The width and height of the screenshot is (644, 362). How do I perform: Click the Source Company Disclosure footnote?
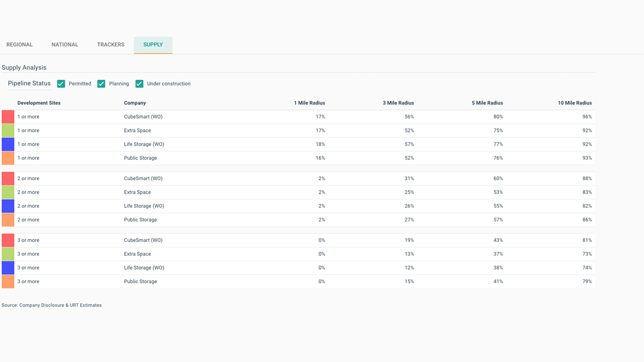coord(52,305)
